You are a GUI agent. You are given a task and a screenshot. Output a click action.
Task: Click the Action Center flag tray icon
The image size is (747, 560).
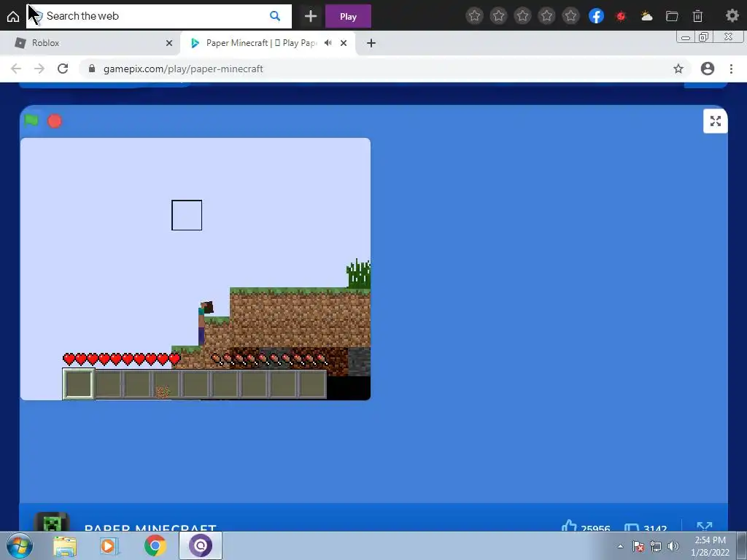[x=638, y=546]
